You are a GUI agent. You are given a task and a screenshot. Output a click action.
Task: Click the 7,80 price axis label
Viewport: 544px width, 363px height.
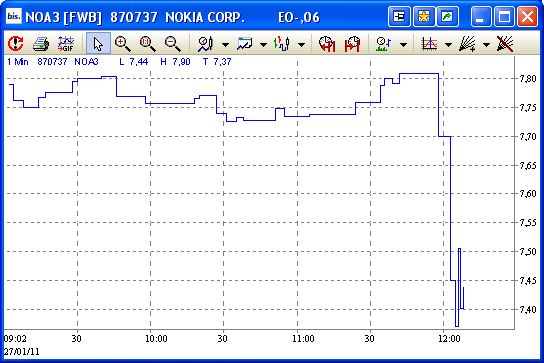[528, 78]
